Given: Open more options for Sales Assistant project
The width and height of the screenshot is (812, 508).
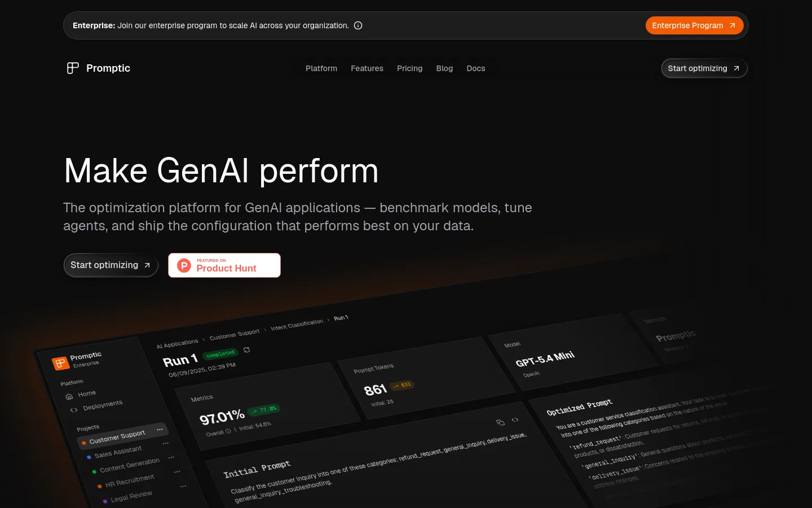Looking at the screenshot, I should (x=166, y=443).
